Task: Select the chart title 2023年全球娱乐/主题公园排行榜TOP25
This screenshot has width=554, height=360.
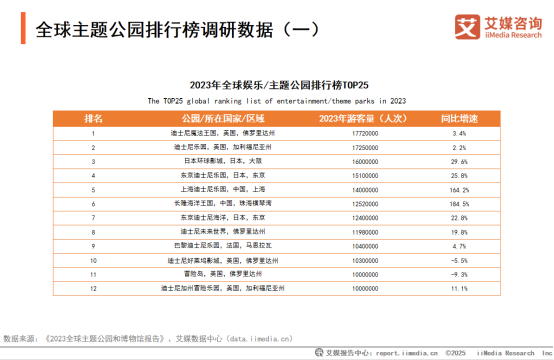Action: [x=279, y=85]
